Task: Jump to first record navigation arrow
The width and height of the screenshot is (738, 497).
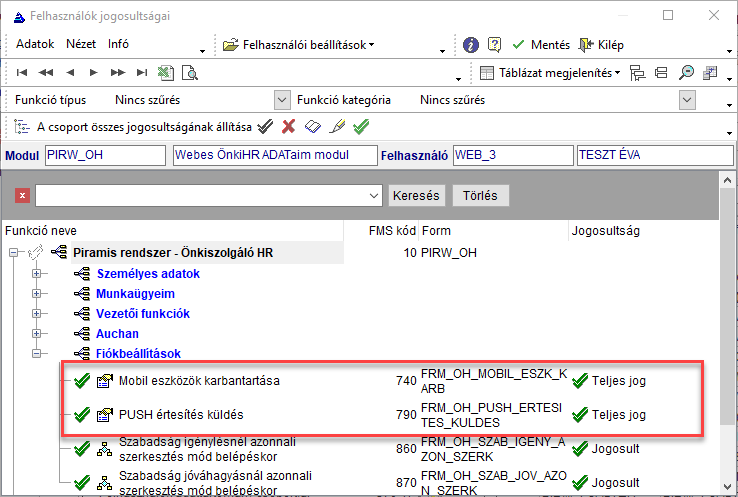Action: click(x=22, y=72)
